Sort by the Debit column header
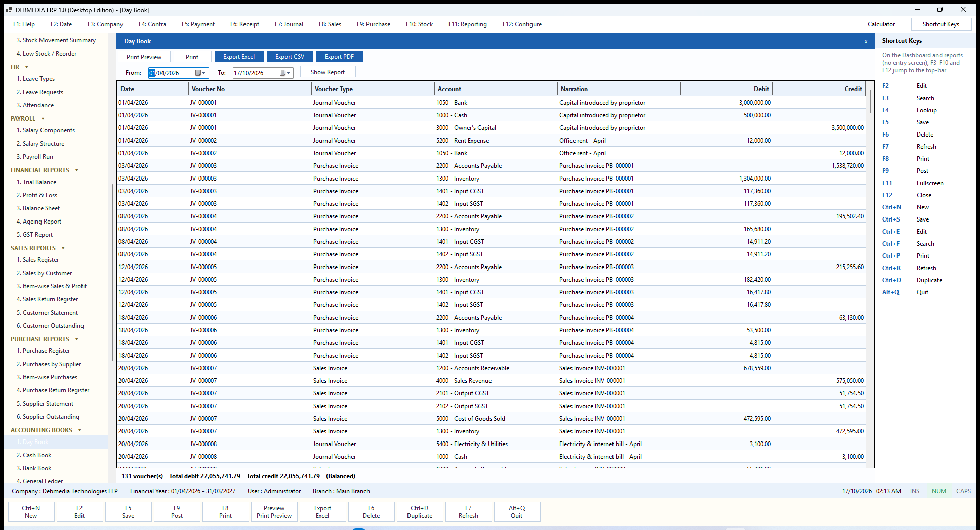 [x=726, y=89]
